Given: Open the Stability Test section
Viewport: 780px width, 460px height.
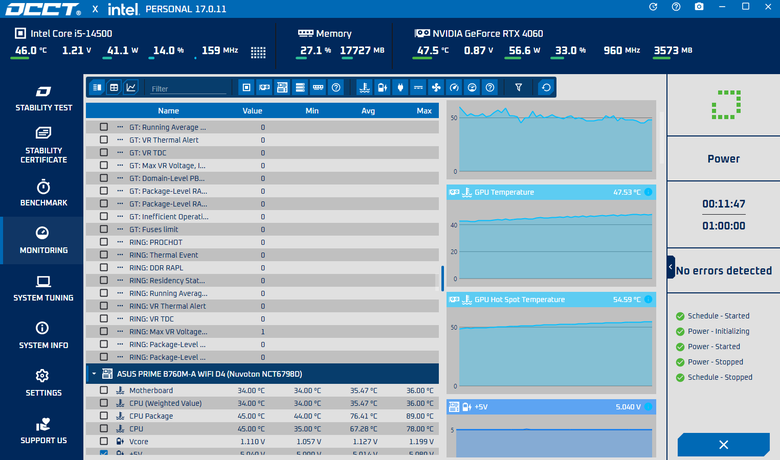Looking at the screenshot, I should [43, 98].
